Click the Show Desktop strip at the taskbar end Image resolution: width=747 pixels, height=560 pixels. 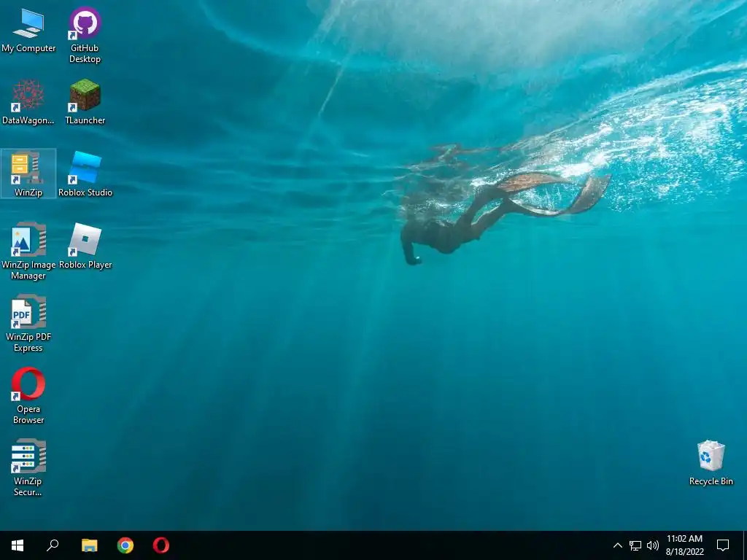pyautogui.click(x=745, y=545)
